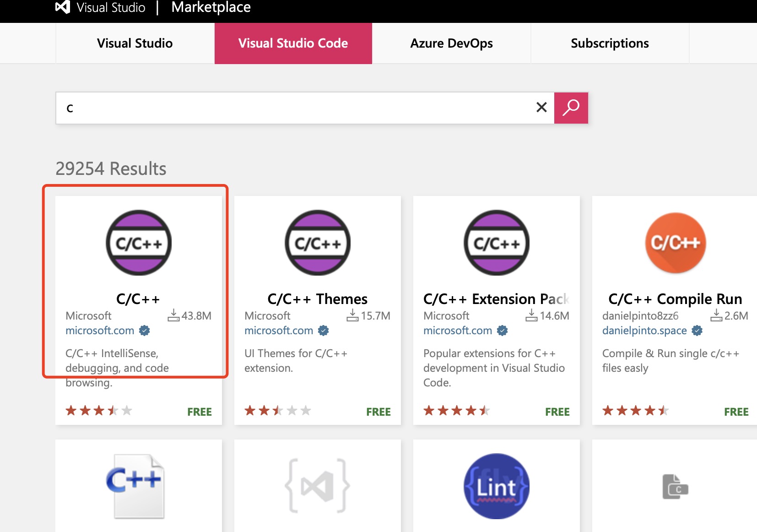The height and width of the screenshot is (532, 757).
Task: Click FREE label on C/C++ card
Action: coord(200,412)
